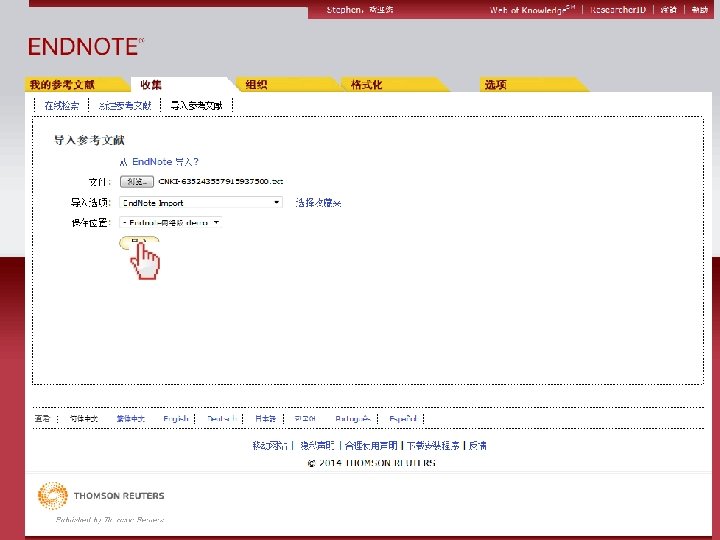Viewport: 720px width, 540px height.
Task: Select the 新建参考文献 sub-tab
Action: tap(125, 106)
